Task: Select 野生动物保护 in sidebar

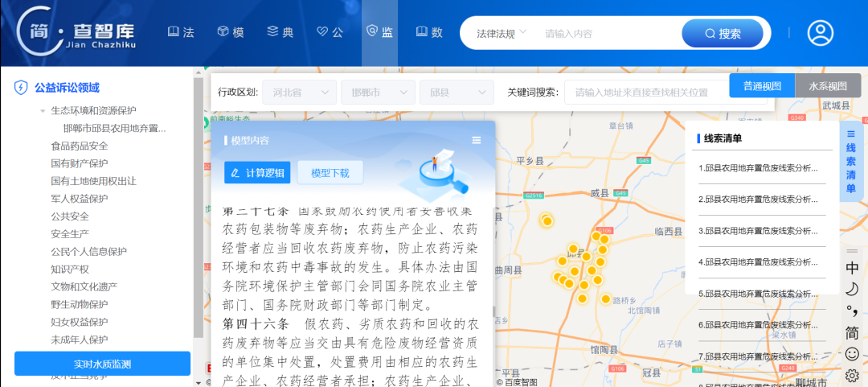Action: pos(79,304)
